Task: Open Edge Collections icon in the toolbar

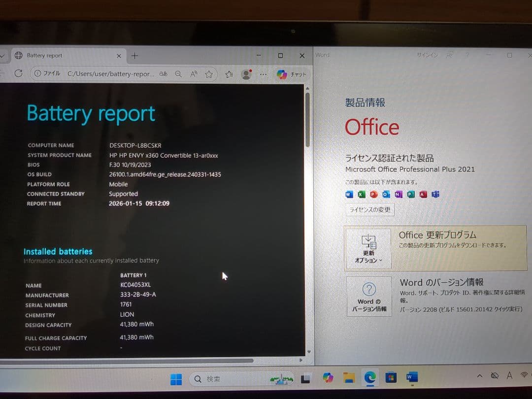Action: [x=228, y=73]
